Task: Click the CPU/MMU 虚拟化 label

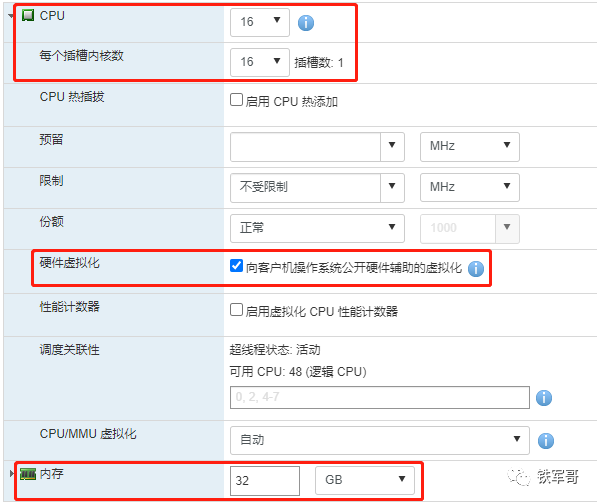Action: pyautogui.click(x=88, y=434)
